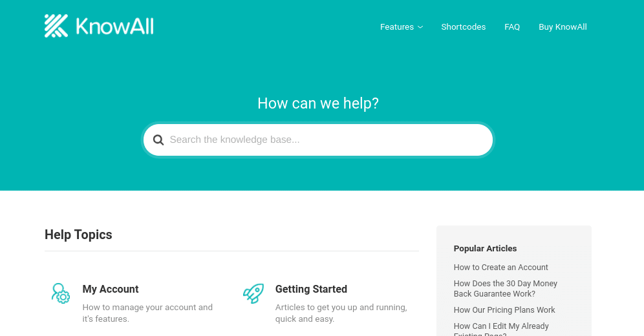Click the KnowAll wordmark text
644x336 pixels.
pos(114,26)
